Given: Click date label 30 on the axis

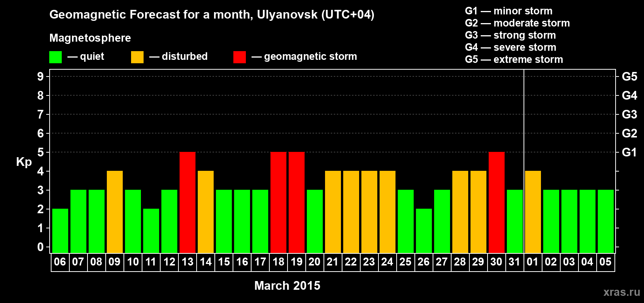Looking at the screenshot, I should tap(496, 262).
